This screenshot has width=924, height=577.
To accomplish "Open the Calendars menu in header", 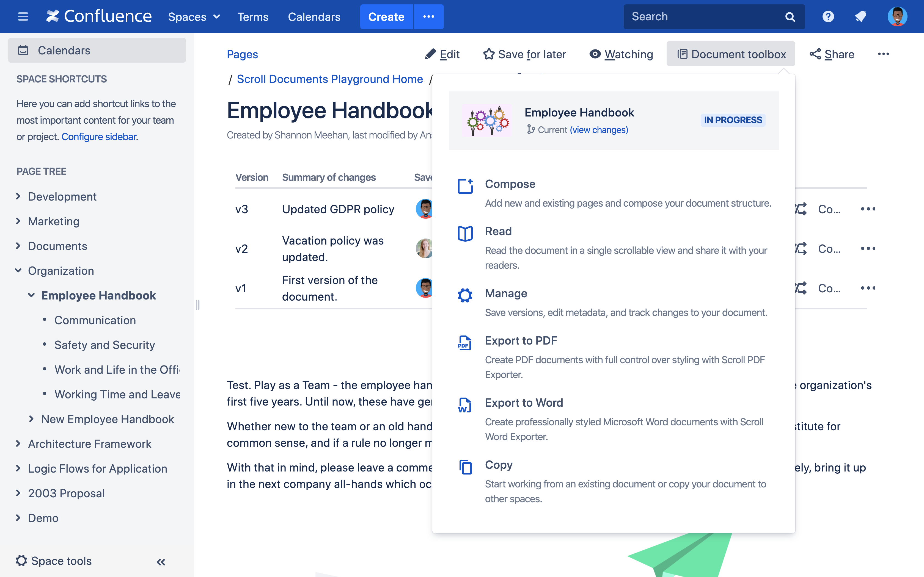I will click(314, 17).
